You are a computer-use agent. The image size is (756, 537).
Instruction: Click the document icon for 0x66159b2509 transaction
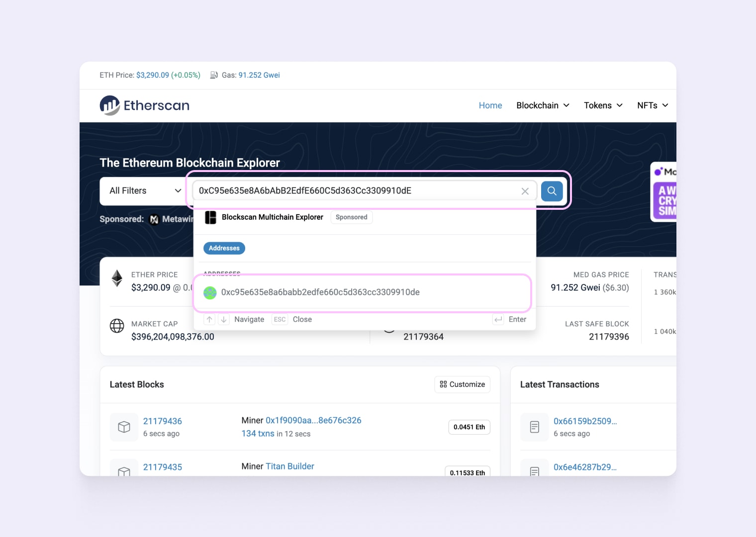(x=535, y=427)
